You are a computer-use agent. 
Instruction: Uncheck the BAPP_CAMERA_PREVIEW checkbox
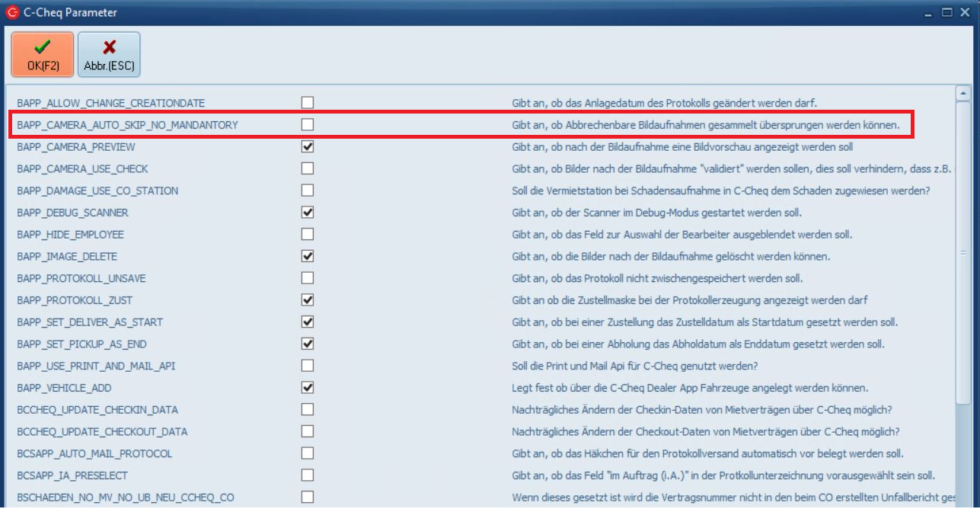308,146
